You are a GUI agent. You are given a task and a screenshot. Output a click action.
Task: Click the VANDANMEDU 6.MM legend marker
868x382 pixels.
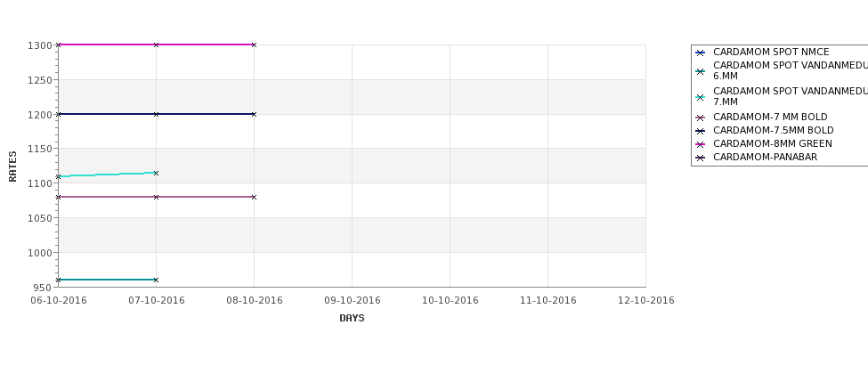coord(700,71)
